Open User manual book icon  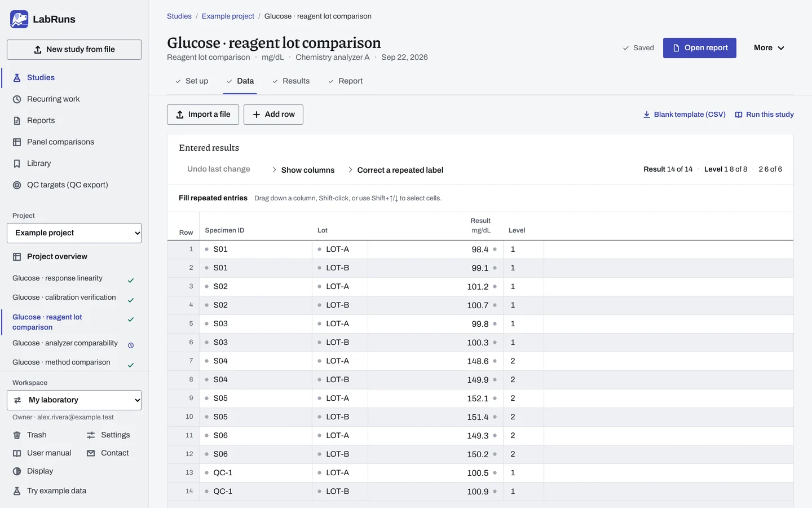(17, 453)
